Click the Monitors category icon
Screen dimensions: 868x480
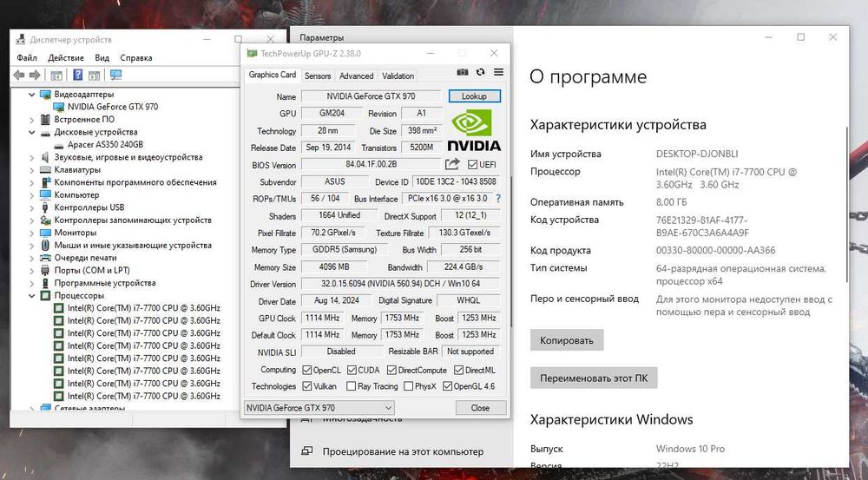click(45, 233)
